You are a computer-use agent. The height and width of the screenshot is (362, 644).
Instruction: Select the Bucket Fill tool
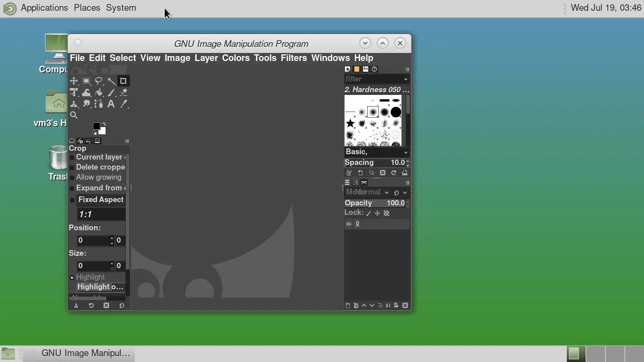click(99, 93)
